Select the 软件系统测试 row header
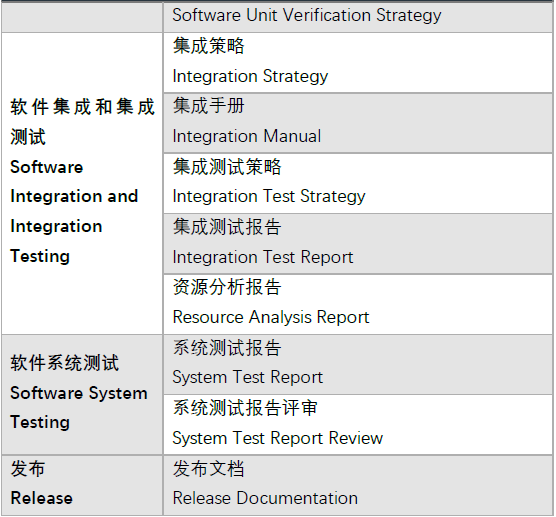 click(65, 363)
